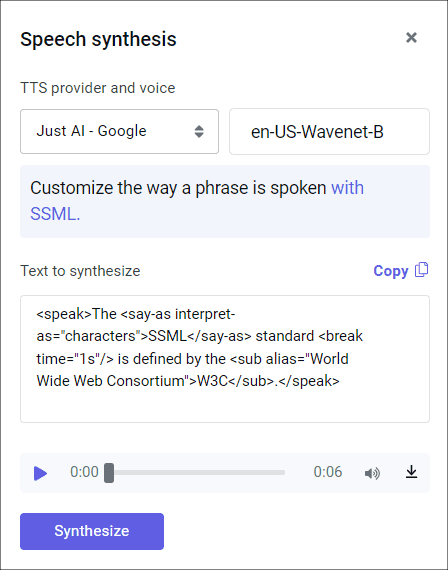Click the copy clipboard icon
Image resolution: width=448 pixels, height=570 pixels.
click(422, 270)
